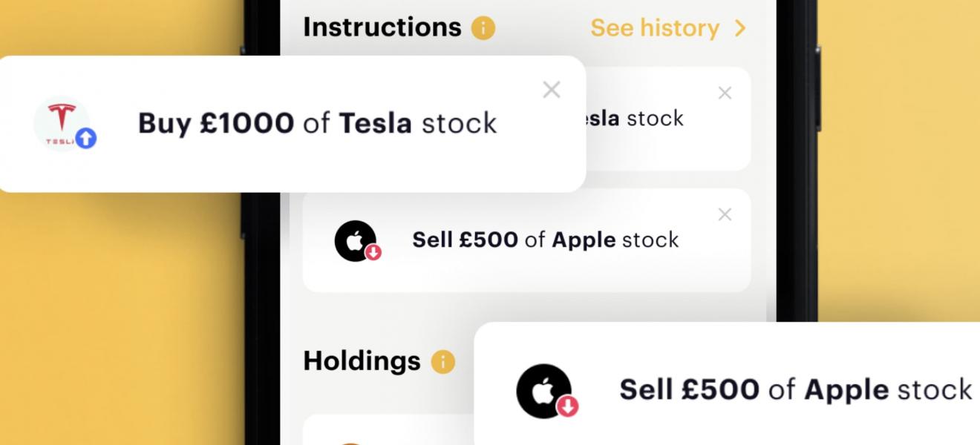
Task: Click the info icon beside Instructions
Action: (483, 29)
